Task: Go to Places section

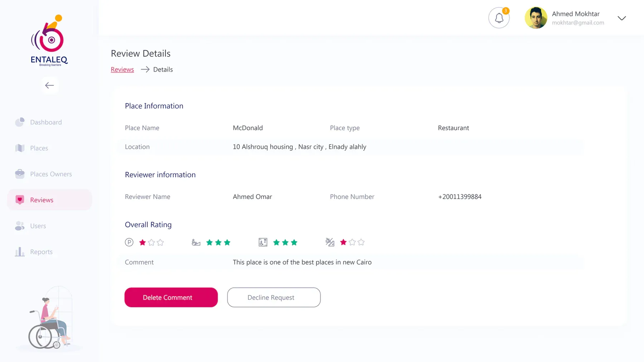Action: [39, 148]
